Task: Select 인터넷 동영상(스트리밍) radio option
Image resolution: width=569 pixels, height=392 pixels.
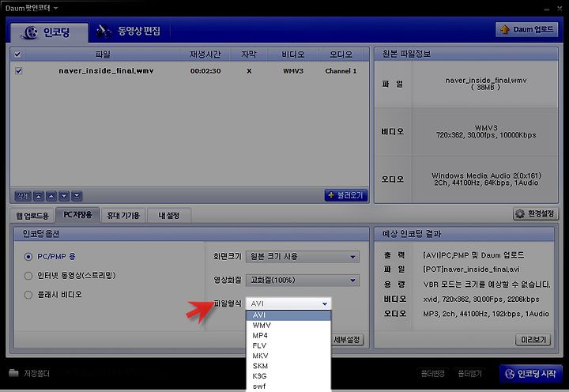Action: 28,276
